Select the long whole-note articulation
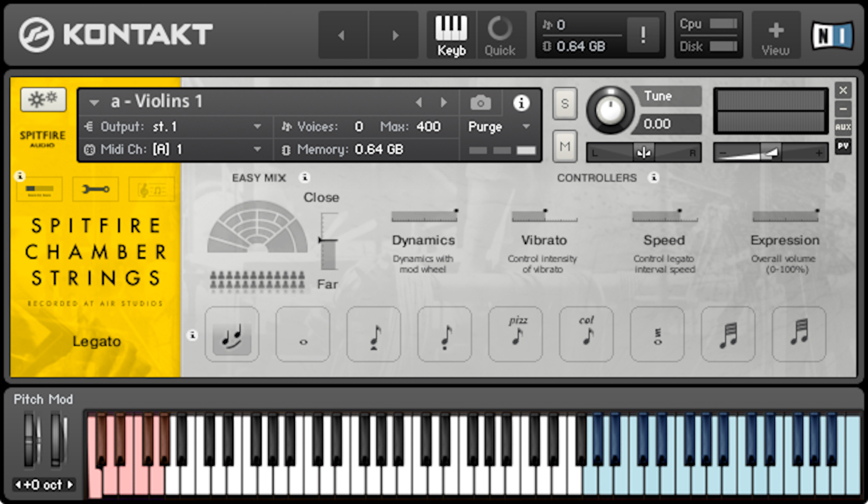Viewport: 868px width, 504px height. tap(303, 334)
